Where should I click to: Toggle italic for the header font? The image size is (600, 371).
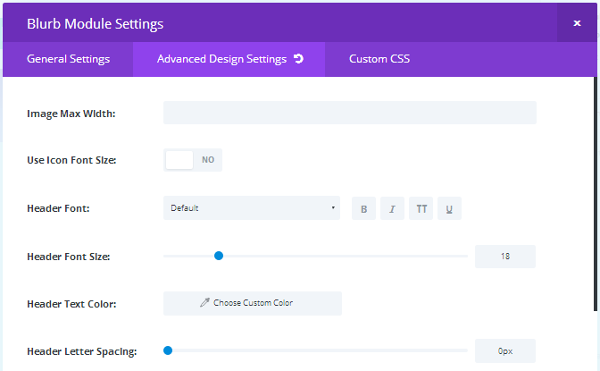392,209
